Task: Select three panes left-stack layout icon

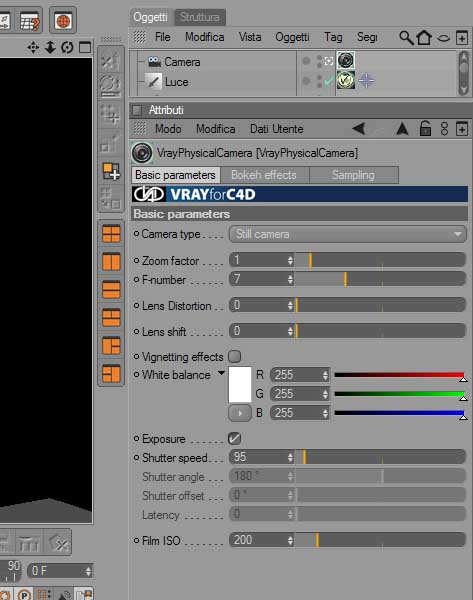Action: click(111, 346)
